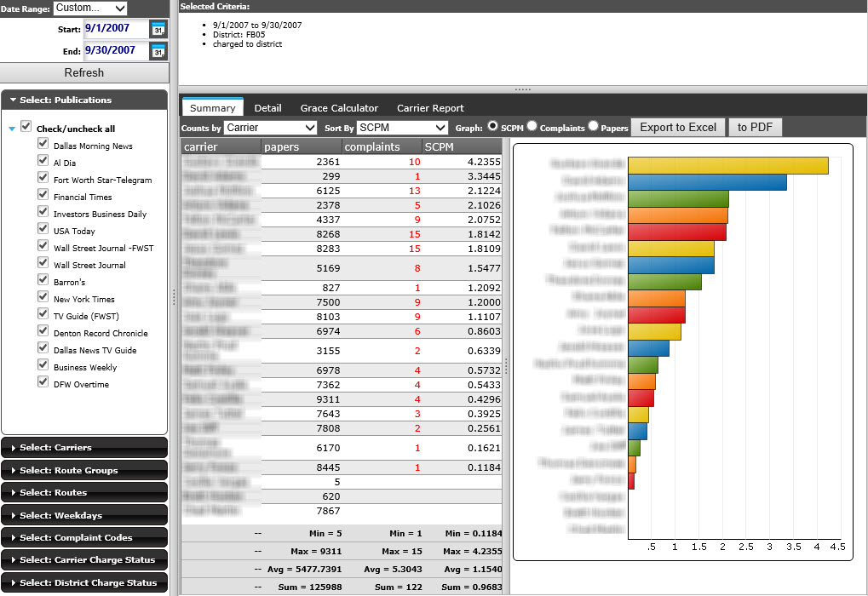This screenshot has height=596, width=868.
Task: Click Export to Excel button
Action: 677,128
